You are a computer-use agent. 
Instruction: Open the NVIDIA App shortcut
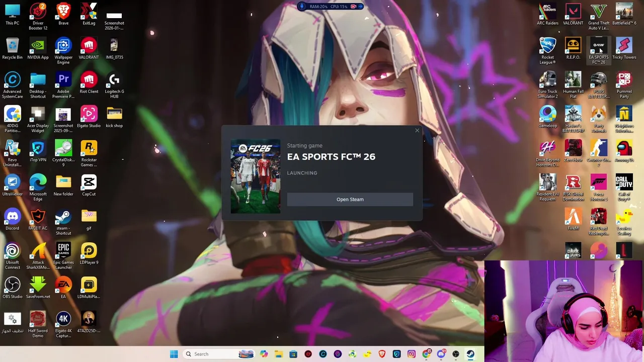38,49
